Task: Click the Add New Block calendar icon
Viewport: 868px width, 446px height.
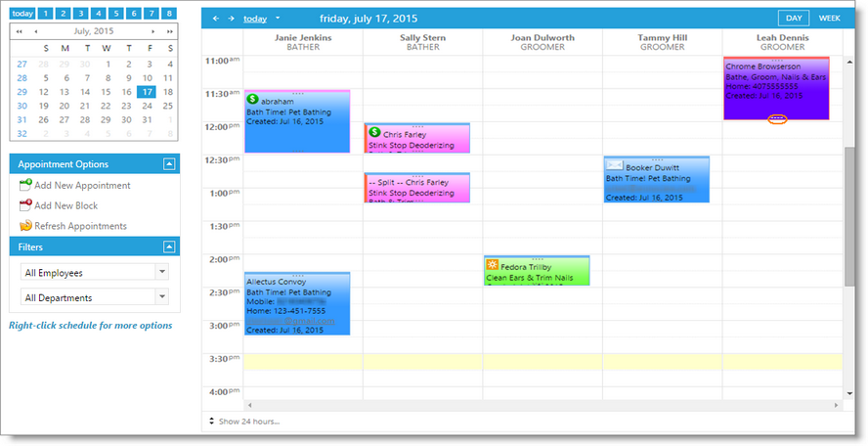Action: coord(25,205)
